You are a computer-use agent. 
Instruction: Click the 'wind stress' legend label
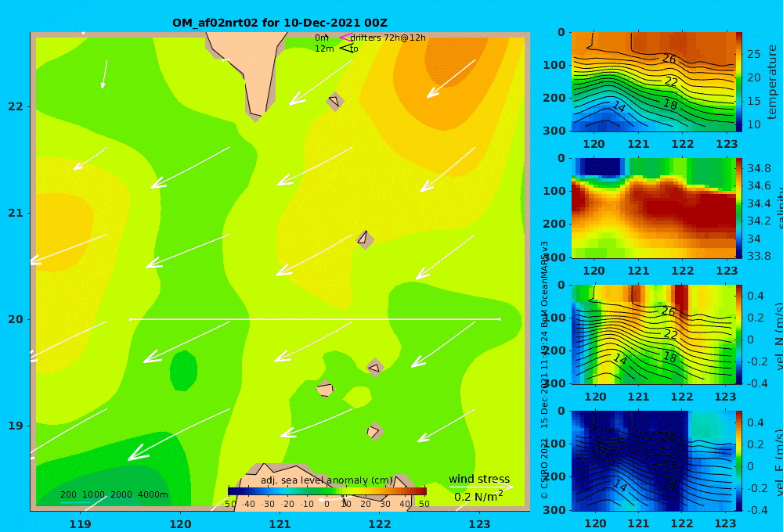click(479, 479)
